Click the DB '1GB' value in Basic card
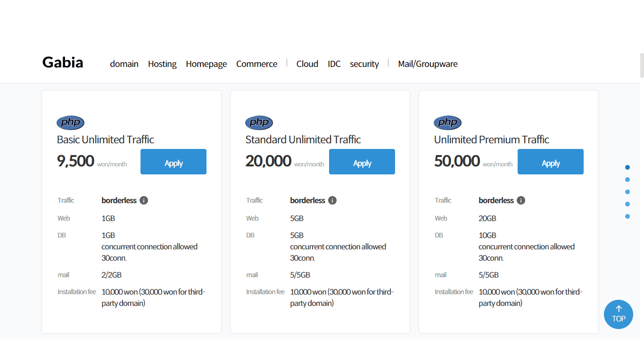 (108, 235)
